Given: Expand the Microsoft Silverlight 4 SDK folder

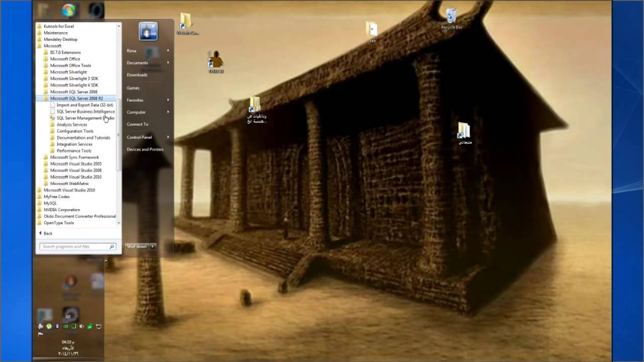Looking at the screenshot, I should click(x=71, y=85).
